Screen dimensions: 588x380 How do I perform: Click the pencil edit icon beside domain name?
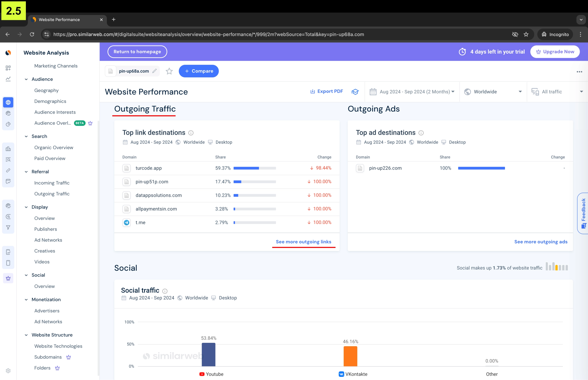[154, 71]
